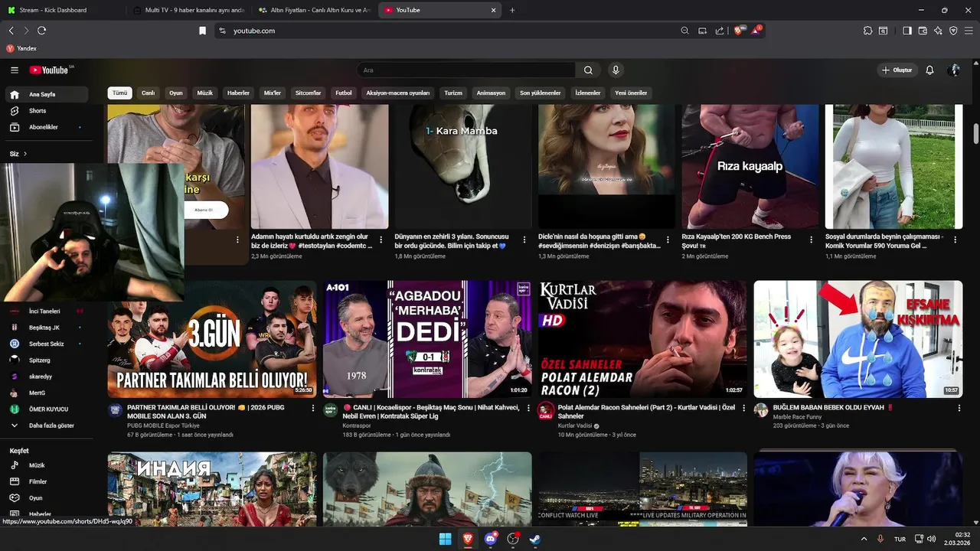Image resolution: width=980 pixels, height=551 pixels.
Task: Open Leo AI sparkle icon
Action: pyautogui.click(x=938, y=31)
